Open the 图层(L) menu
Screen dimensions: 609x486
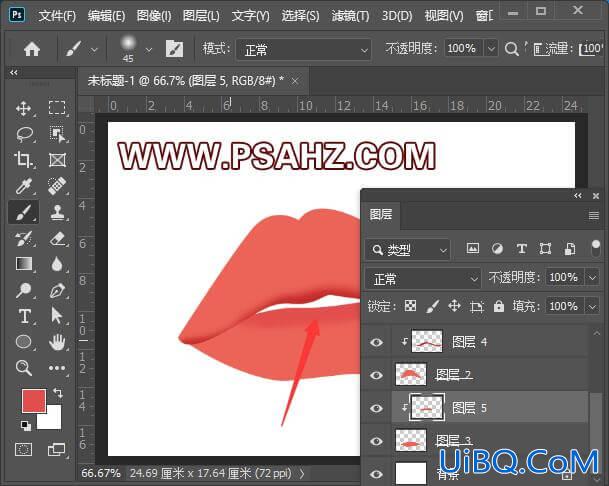tap(201, 16)
